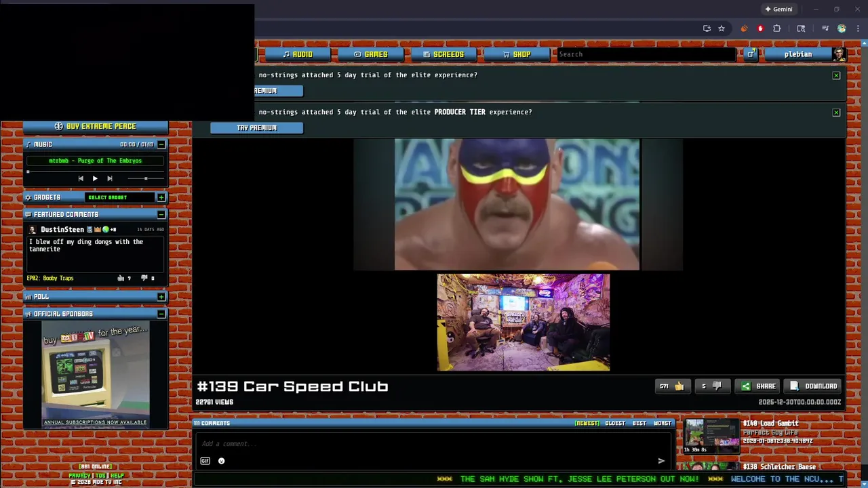The image size is (868, 488).
Task: Insert a GIF into the comment
Action: [205, 461]
